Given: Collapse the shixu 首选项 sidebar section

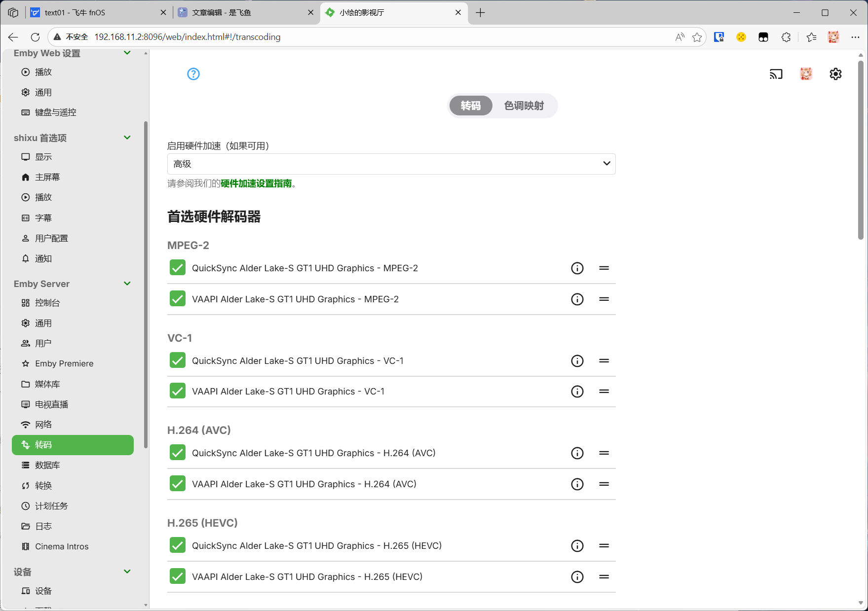Looking at the screenshot, I should (127, 138).
